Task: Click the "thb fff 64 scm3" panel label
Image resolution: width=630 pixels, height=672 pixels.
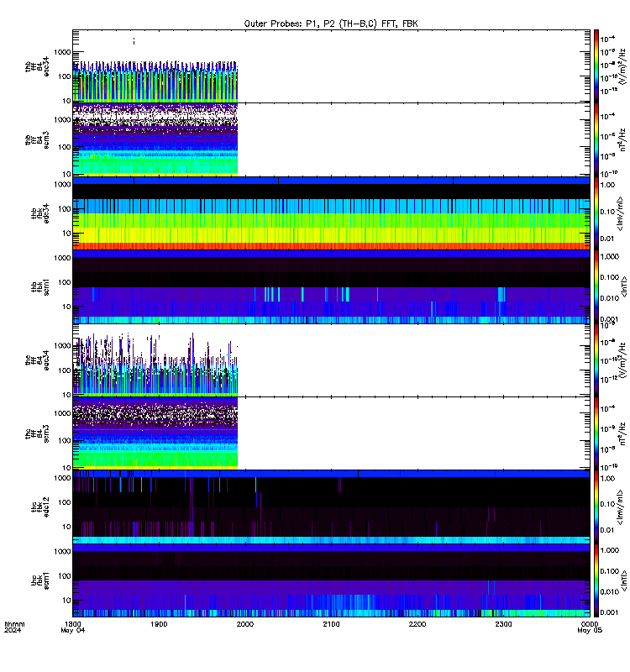Action: pyautogui.click(x=37, y=140)
